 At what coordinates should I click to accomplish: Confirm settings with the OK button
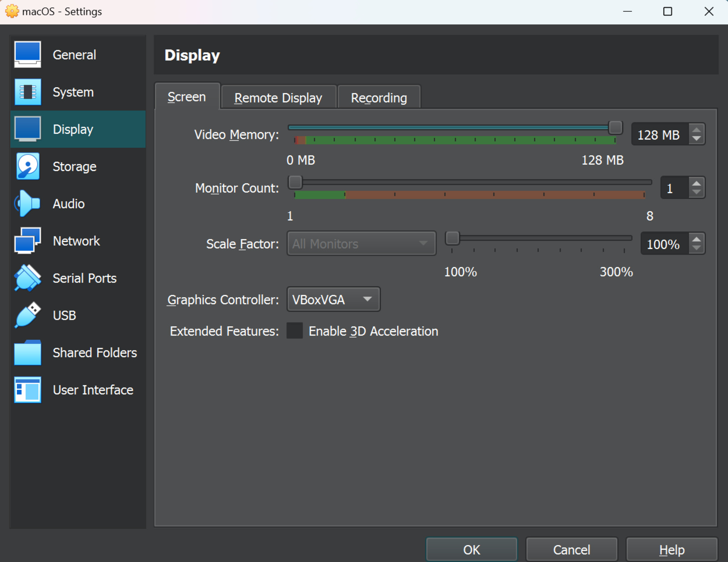point(471,549)
